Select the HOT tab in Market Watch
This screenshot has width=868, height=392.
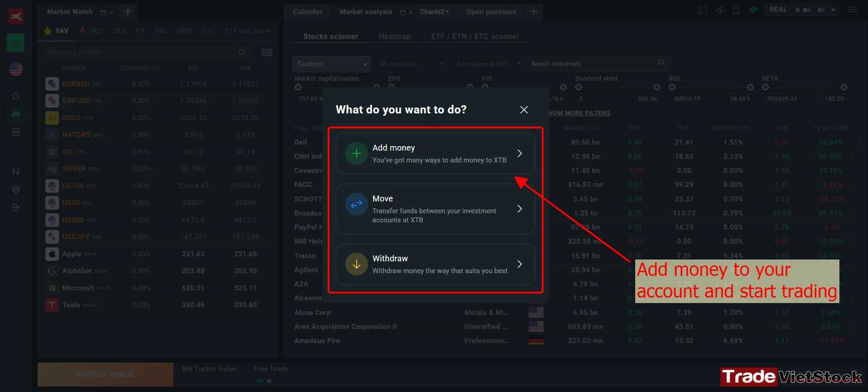pyautogui.click(x=92, y=31)
